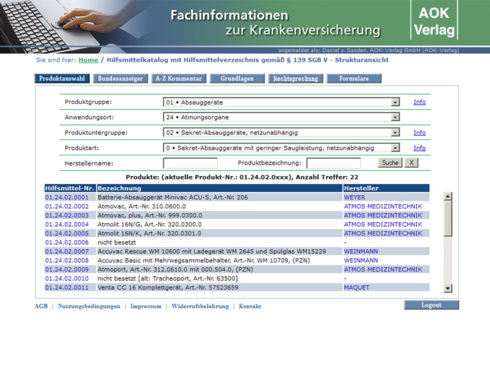Image resolution: width=490 pixels, height=367 pixels.
Task: Focus the Produktbezeichnung input field
Action: coord(334,163)
